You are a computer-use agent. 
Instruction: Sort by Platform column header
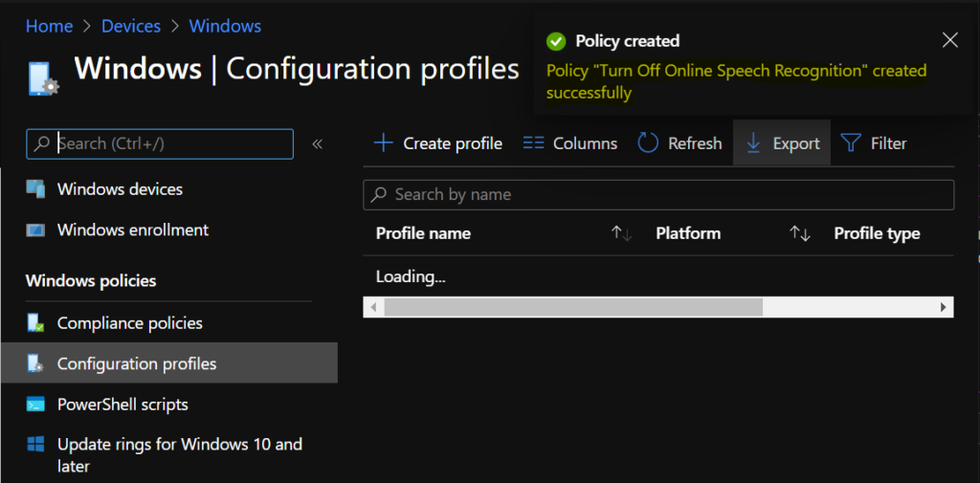pos(688,233)
